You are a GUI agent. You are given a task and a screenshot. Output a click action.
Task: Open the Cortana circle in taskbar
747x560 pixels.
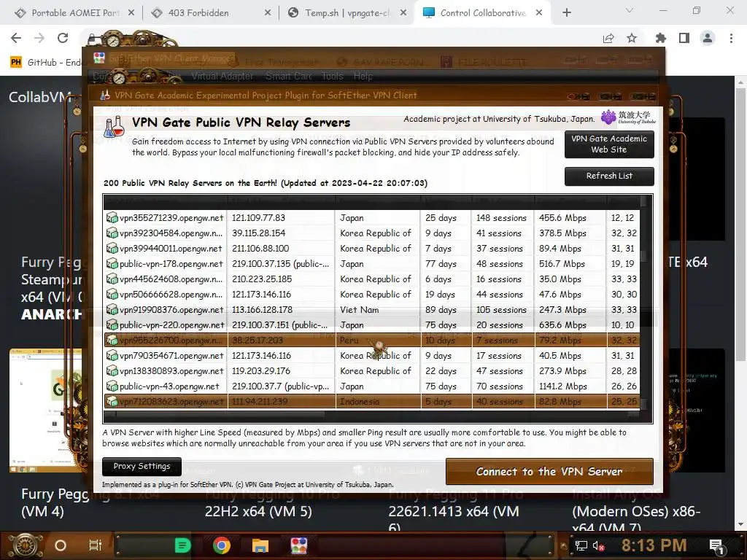[61, 545]
